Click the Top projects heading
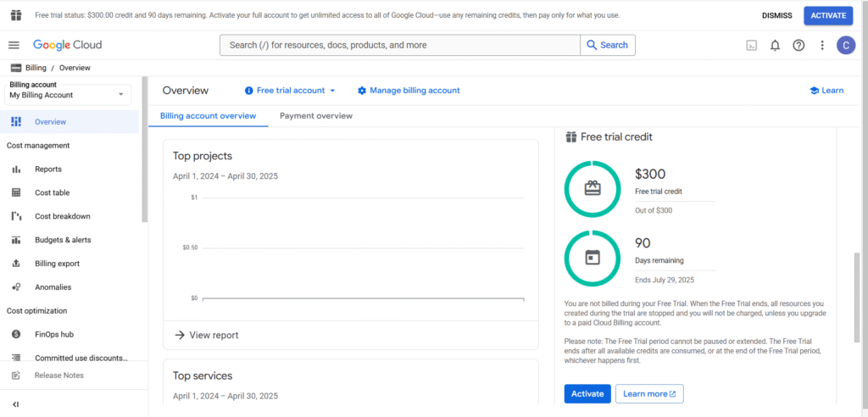 coord(203,156)
